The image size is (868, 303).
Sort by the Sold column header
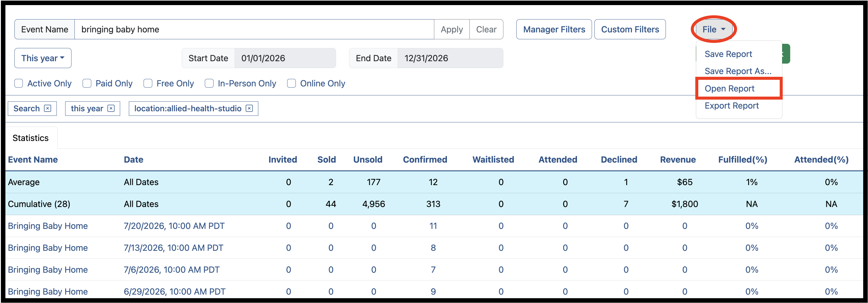pos(326,159)
